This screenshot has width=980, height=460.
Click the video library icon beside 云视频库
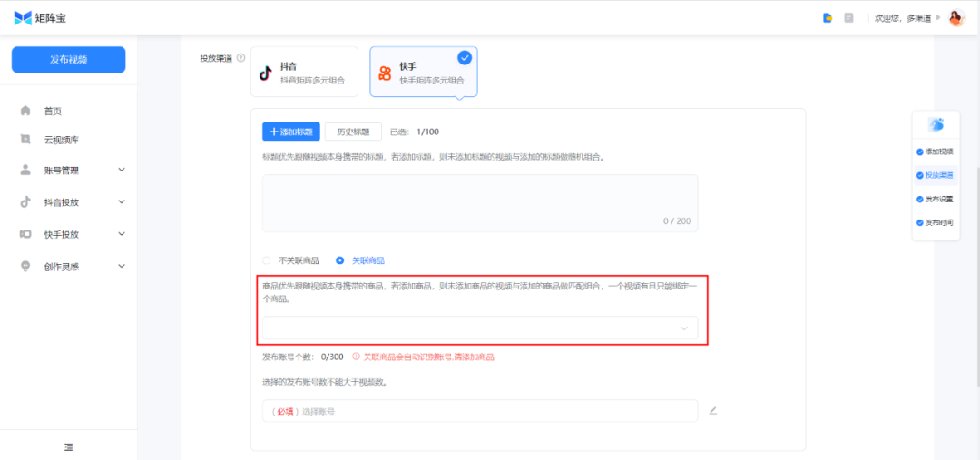[25, 140]
